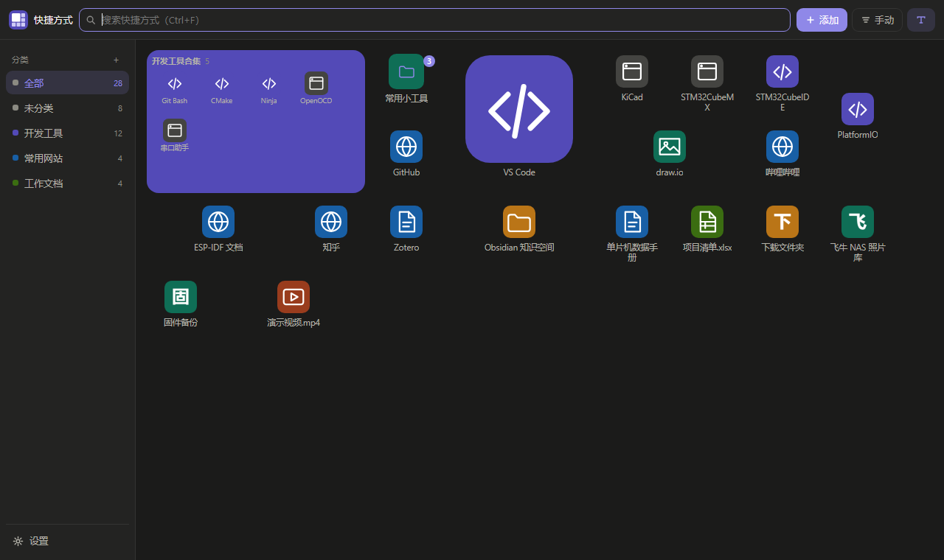Screen dimensions: 944x560
Task: Open the Zotero shortcut
Action: pyautogui.click(x=406, y=222)
